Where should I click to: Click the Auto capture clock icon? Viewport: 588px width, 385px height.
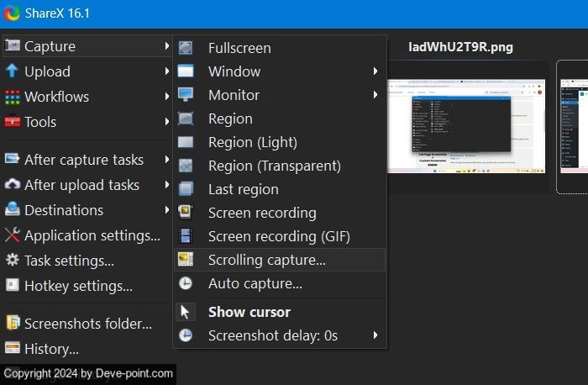click(186, 283)
